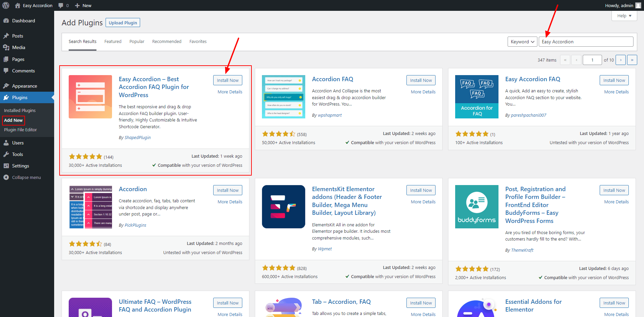Click the Appearance paintbrush icon
Screen dimensions: 644x317
pyautogui.click(x=6, y=86)
